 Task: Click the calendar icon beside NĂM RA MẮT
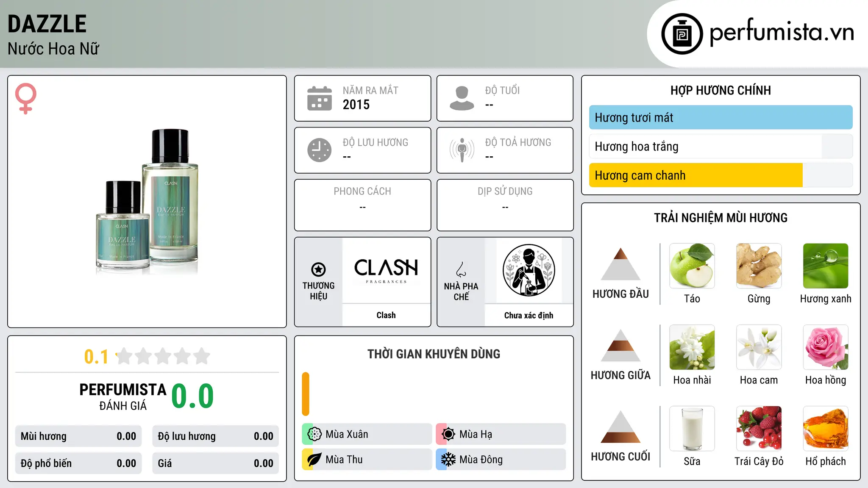coord(320,98)
